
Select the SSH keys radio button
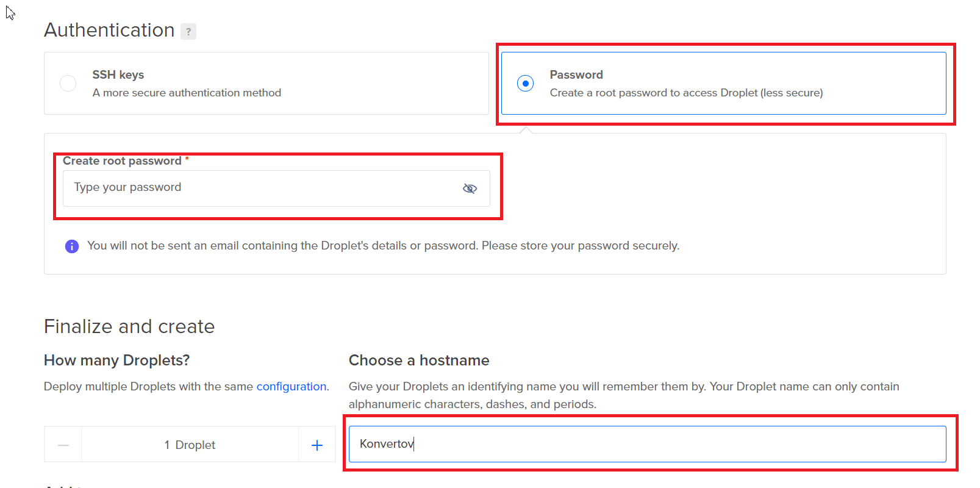pos(68,83)
